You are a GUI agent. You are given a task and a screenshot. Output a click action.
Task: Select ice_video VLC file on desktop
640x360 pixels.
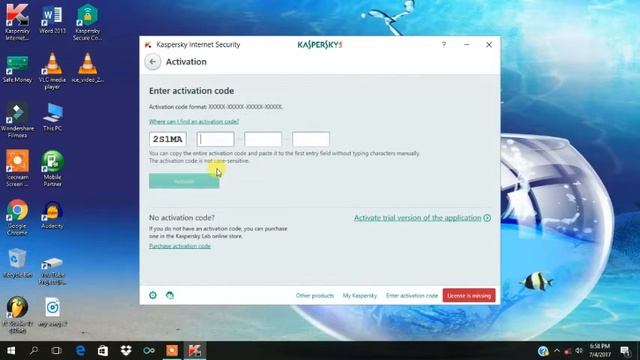click(x=87, y=68)
